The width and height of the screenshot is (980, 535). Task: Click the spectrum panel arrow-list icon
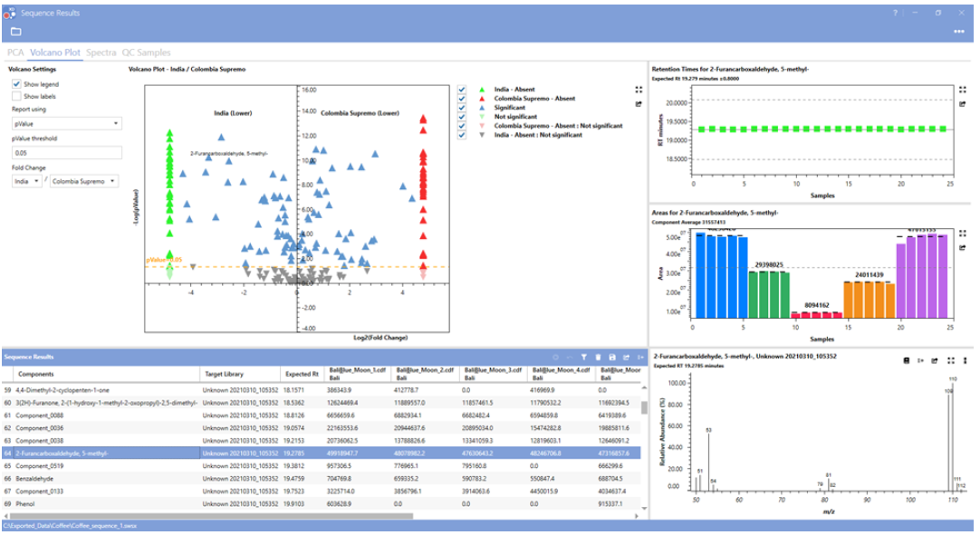[920, 360]
